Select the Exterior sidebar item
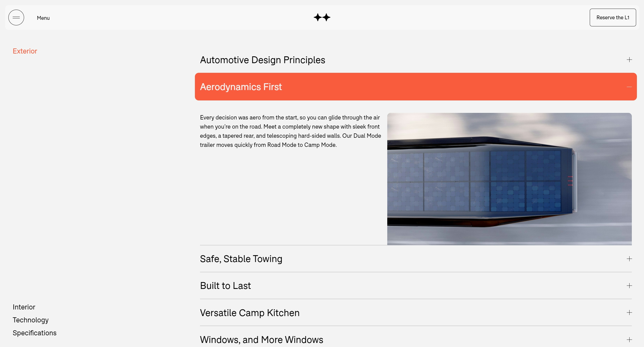The height and width of the screenshot is (347, 644). coord(25,51)
